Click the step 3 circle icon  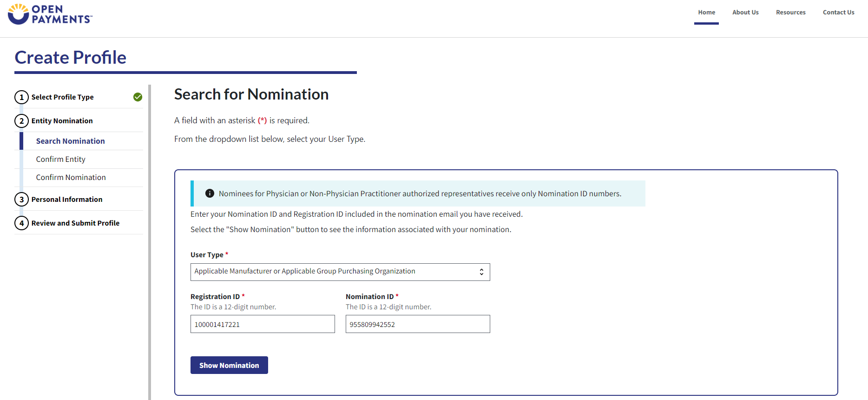[21, 200]
